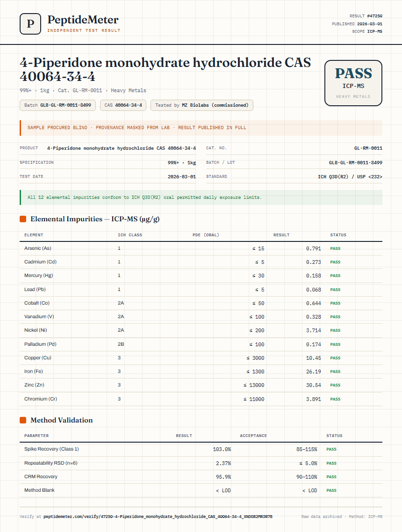
Task: Click Arsenic result value 0.791
Action: click(x=314, y=249)
